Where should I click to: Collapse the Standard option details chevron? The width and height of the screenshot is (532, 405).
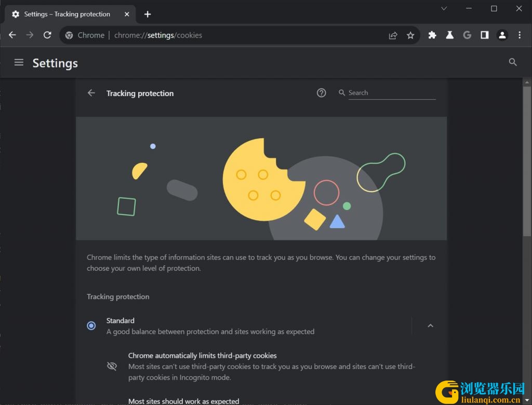pos(430,326)
